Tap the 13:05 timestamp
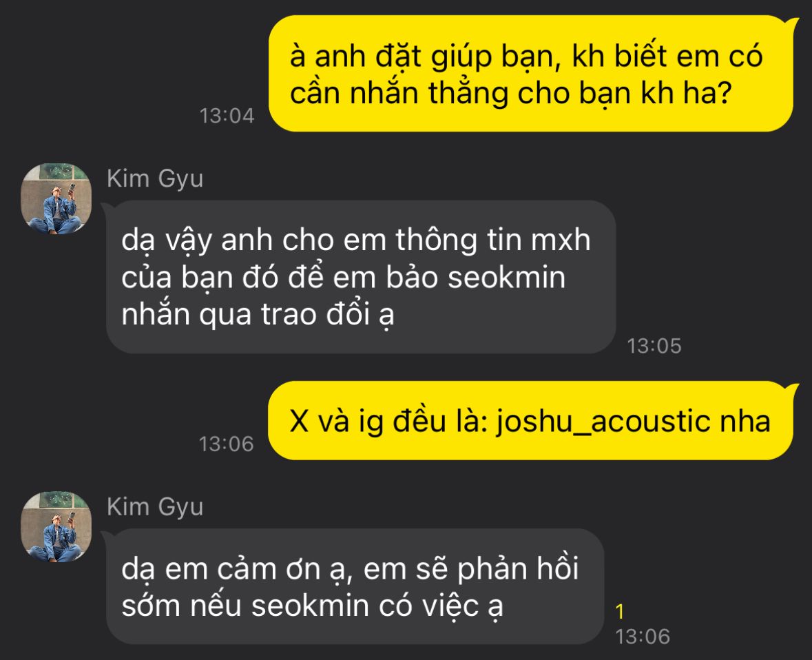The height and width of the screenshot is (660, 812). pos(654,346)
